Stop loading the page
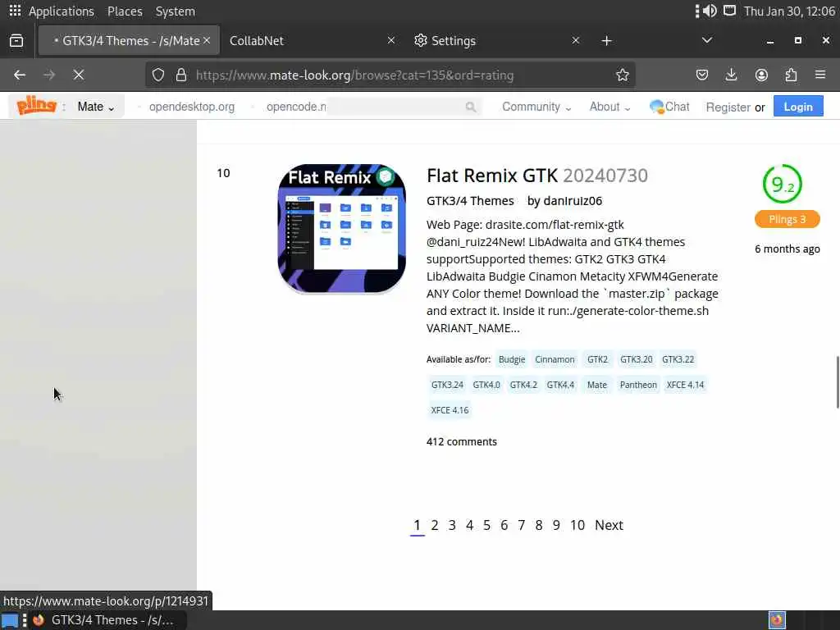 [x=79, y=75]
